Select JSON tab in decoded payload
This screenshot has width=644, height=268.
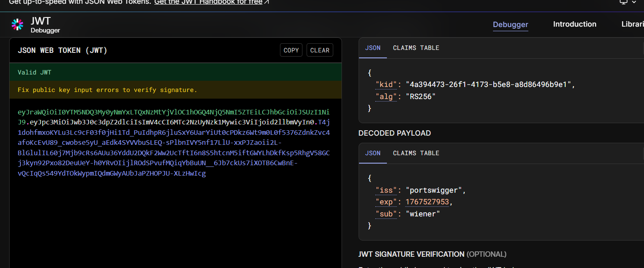(x=373, y=153)
